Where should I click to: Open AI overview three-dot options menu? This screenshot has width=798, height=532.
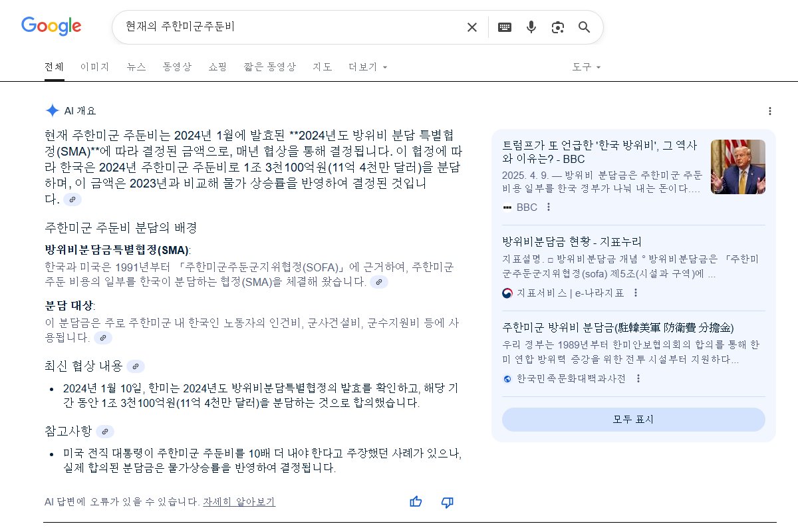(x=770, y=111)
